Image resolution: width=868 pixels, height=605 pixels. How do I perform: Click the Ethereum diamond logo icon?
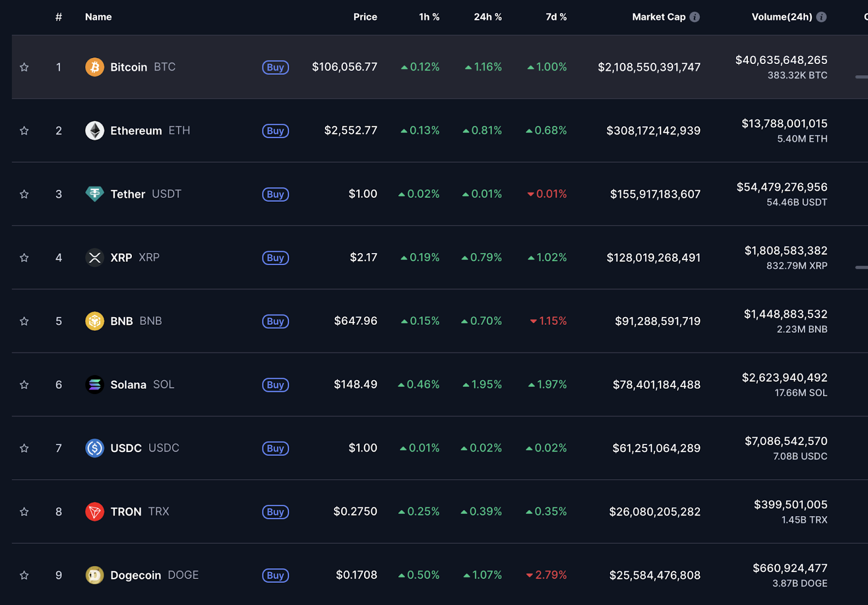tap(94, 131)
